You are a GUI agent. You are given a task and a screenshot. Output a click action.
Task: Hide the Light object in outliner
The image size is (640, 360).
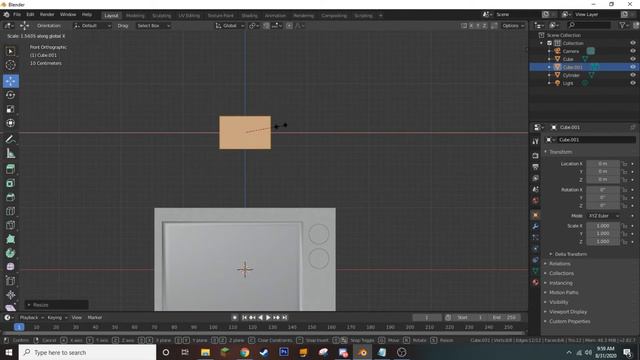(x=633, y=83)
